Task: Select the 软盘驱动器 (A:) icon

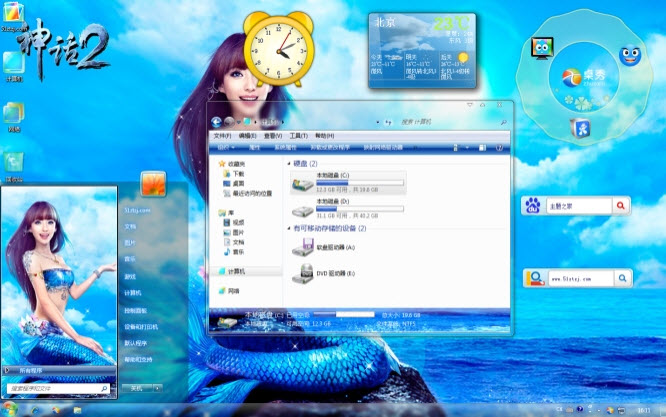Action: tap(303, 248)
